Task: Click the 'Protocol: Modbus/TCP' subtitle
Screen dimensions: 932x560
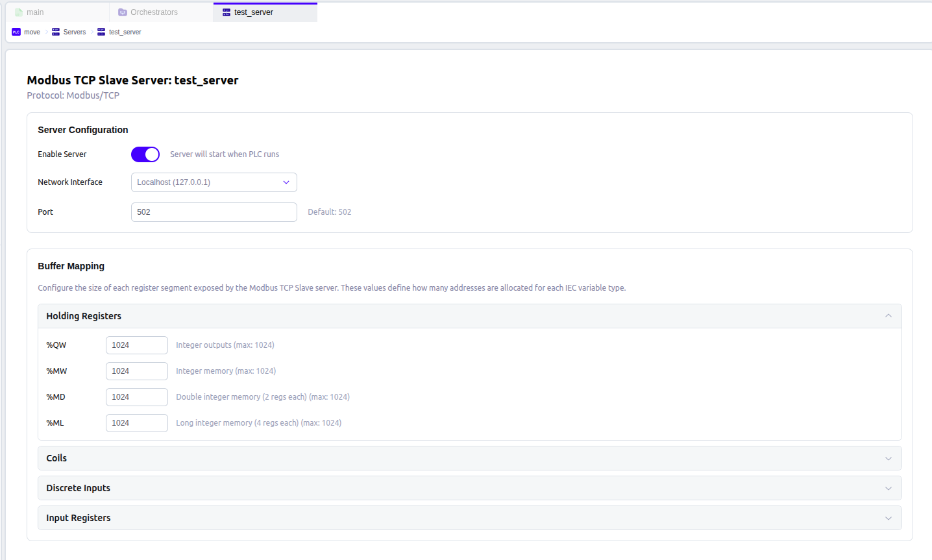Action: click(73, 95)
